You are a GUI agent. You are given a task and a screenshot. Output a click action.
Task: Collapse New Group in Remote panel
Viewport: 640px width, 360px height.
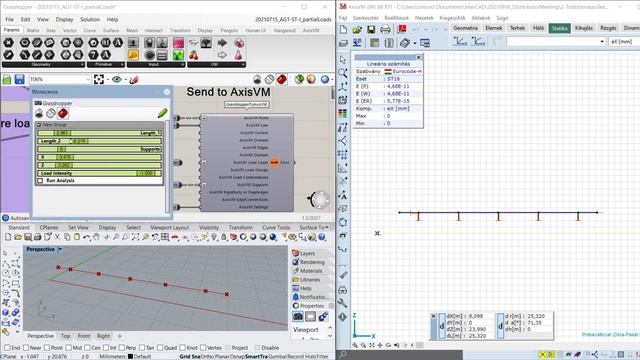point(39,124)
